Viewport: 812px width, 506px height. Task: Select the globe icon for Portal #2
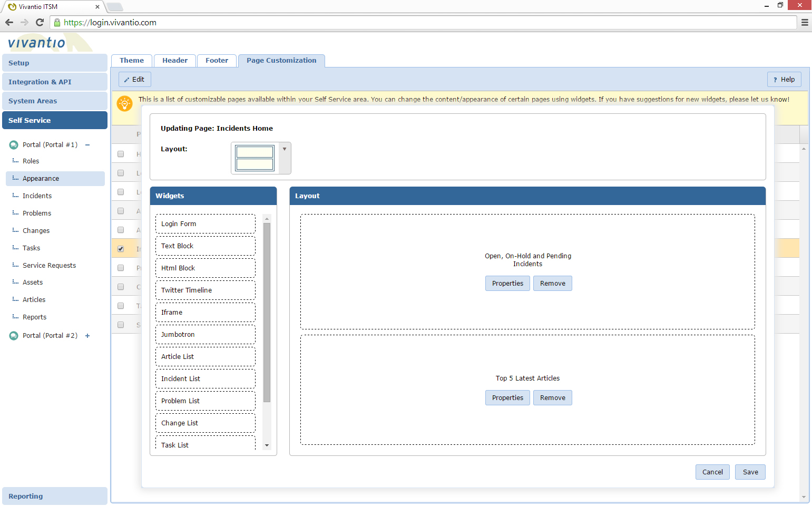click(14, 335)
